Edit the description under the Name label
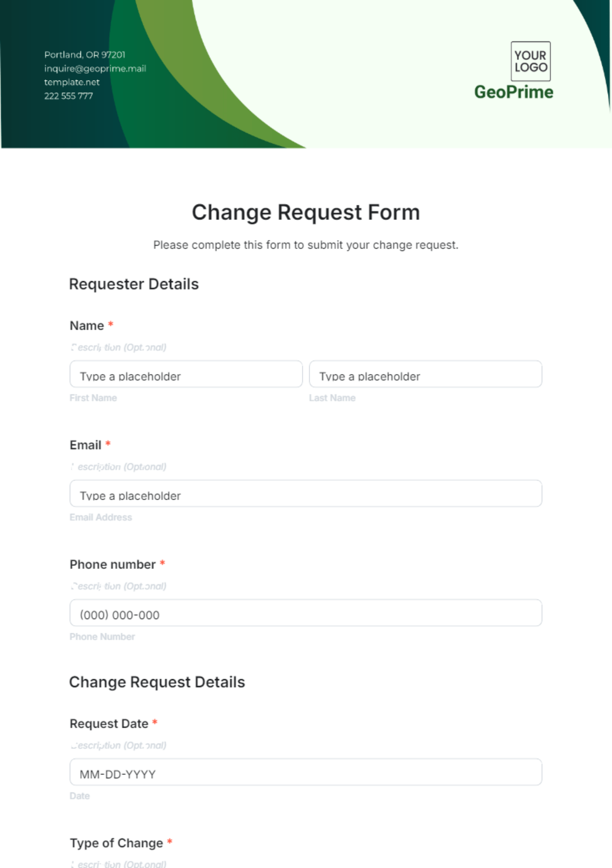Image resolution: width=612 pixels, height=868 pixels. tap(119, 348)
